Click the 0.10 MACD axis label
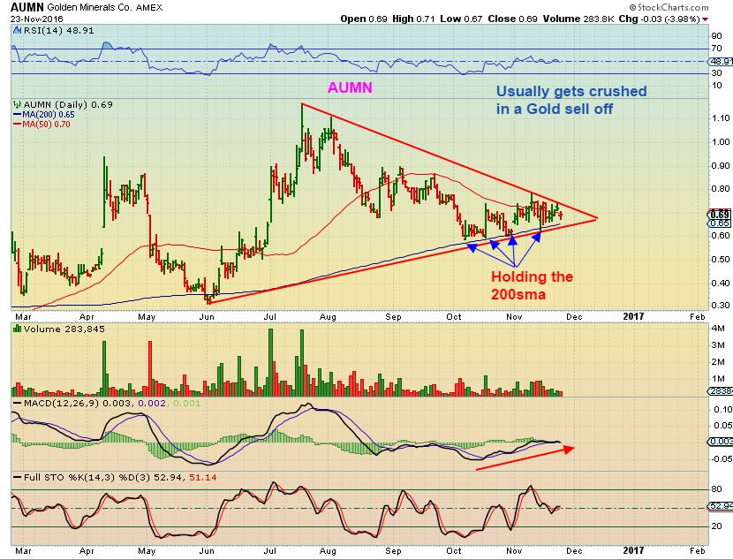This screenshot has height=560, width=733. pos(722,410)
